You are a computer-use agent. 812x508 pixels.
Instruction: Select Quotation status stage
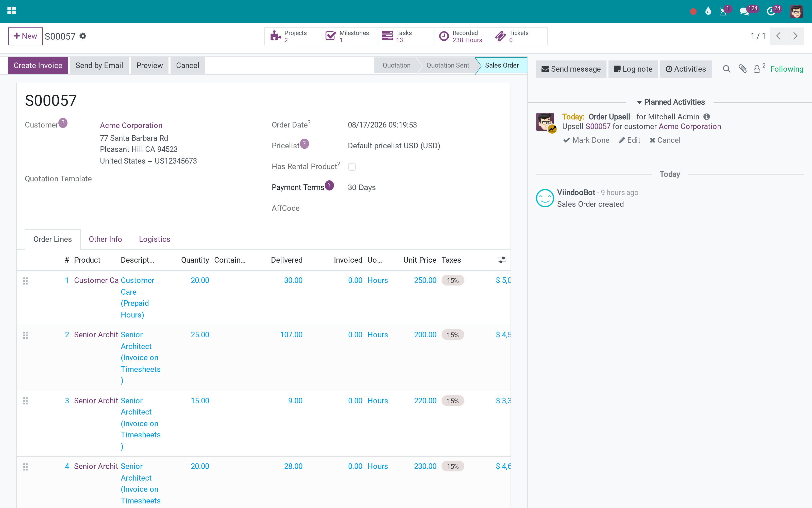(396, 66)
